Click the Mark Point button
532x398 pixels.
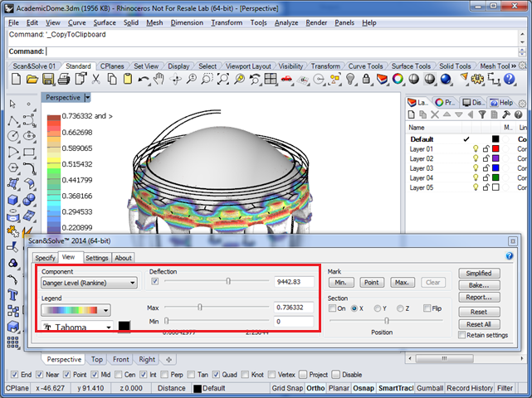pos(372,283)
